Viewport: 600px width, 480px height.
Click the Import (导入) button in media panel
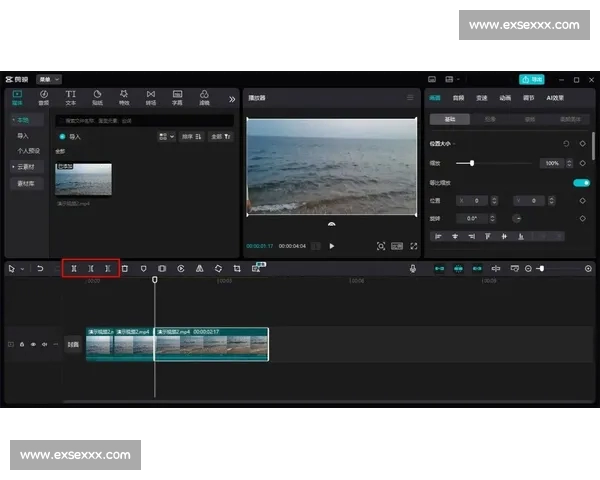(x=70, y=136)
